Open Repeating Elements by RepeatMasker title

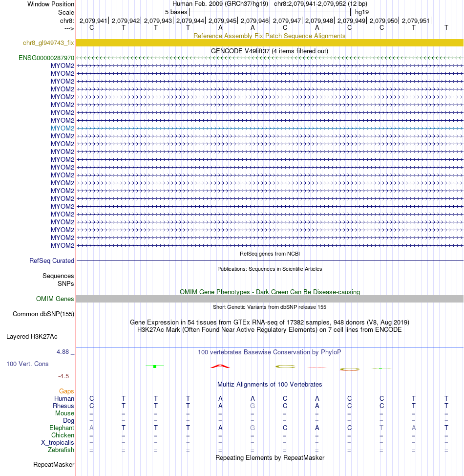(270, 458)
